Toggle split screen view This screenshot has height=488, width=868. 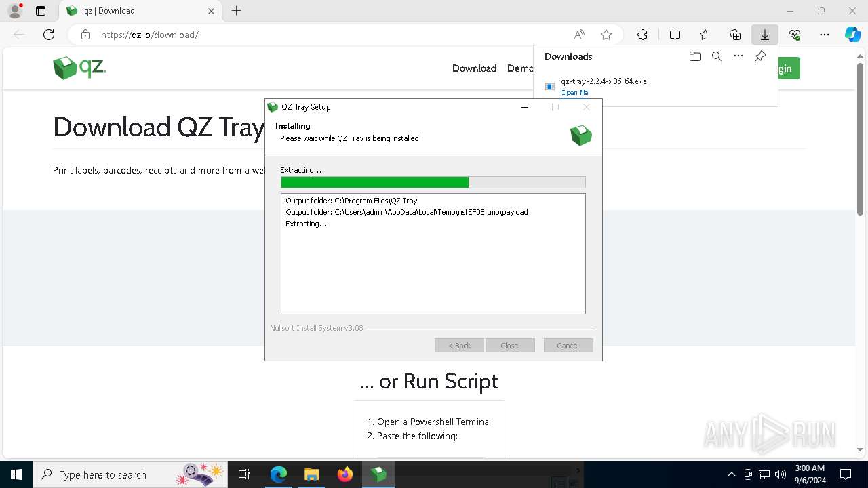tap(675, 35)
